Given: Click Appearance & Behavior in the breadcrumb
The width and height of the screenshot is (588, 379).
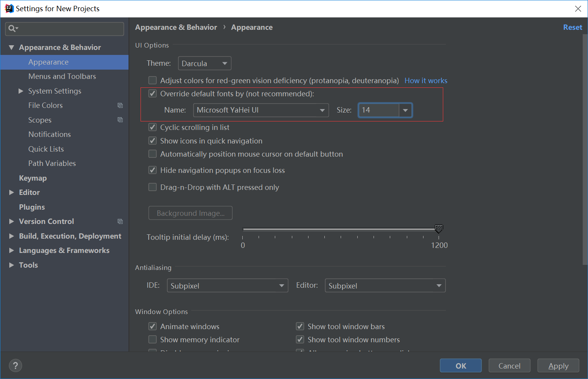Looking at the screenshot, I should coord(176,27).
